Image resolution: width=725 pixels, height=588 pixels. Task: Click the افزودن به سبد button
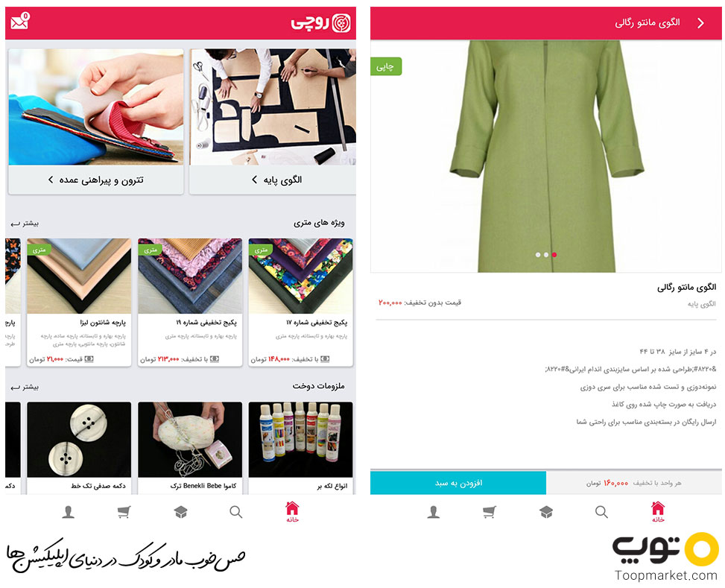(458, 483)
